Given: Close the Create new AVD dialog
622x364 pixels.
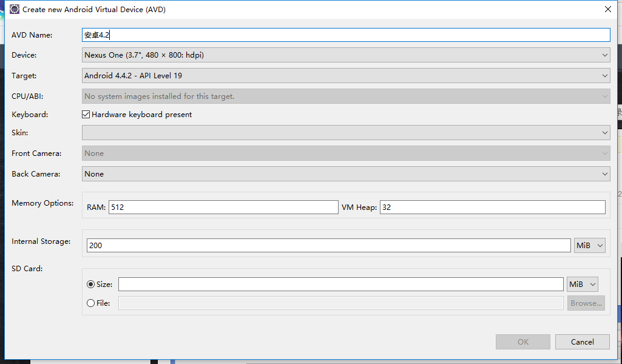Looking at the screenshot, I should click(x=607, y=9).
